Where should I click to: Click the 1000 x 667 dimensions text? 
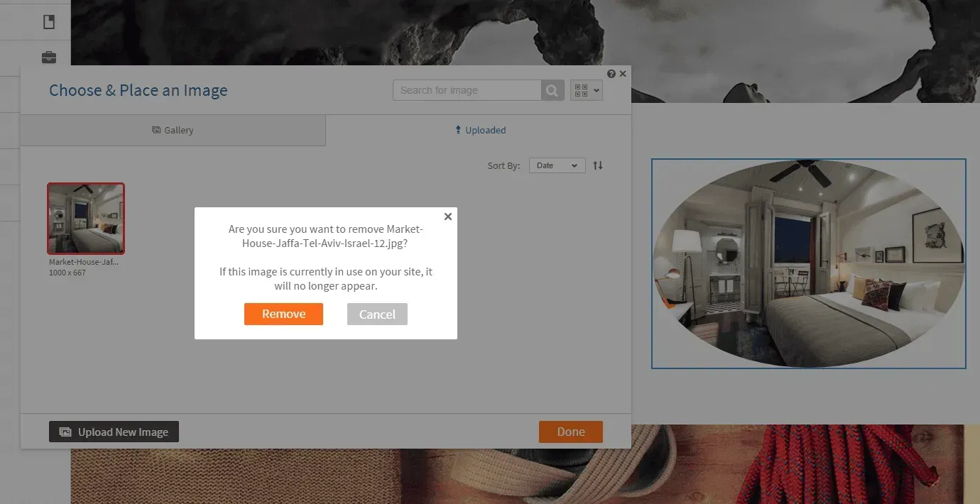tap(67, 273)
